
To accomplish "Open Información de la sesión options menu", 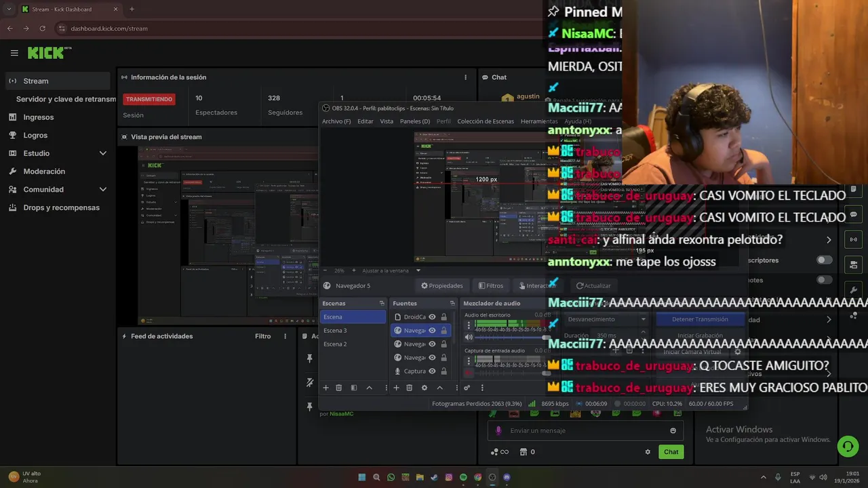I will (x=465, y=77).
